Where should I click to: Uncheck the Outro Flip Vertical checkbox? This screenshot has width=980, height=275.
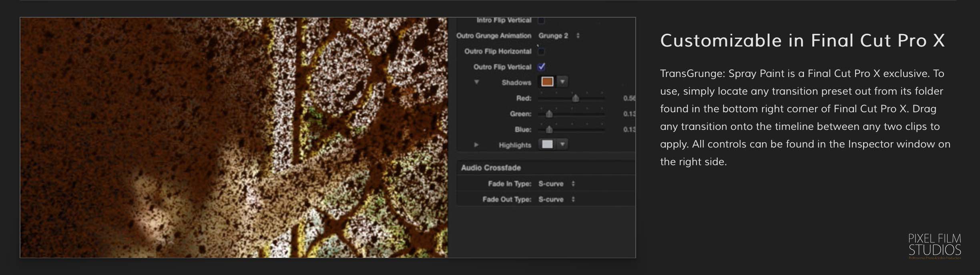click(541, 67)
